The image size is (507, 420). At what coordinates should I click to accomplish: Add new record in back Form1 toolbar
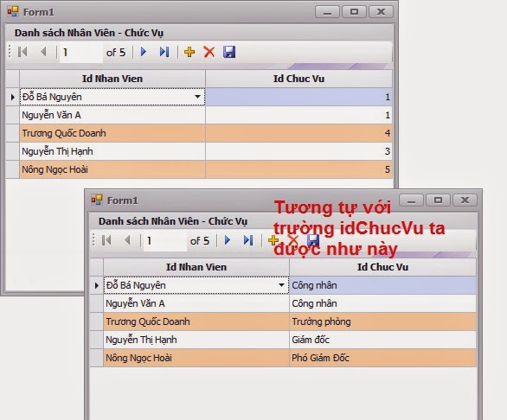pos(189,52)
